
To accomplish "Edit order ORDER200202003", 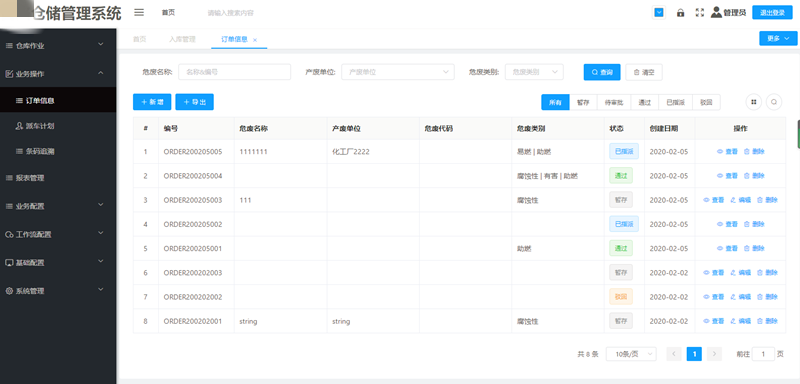I will (741, 272).
